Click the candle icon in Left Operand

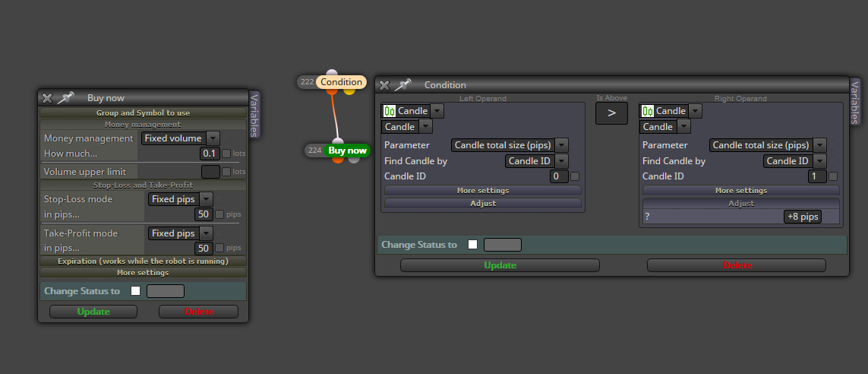point(389,111)
